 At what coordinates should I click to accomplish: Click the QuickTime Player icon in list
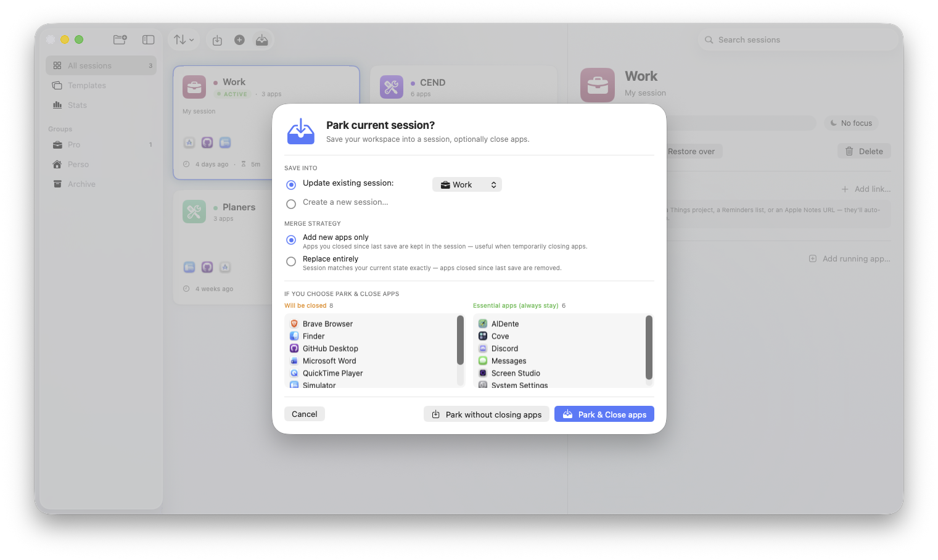[x=294, y=373]
